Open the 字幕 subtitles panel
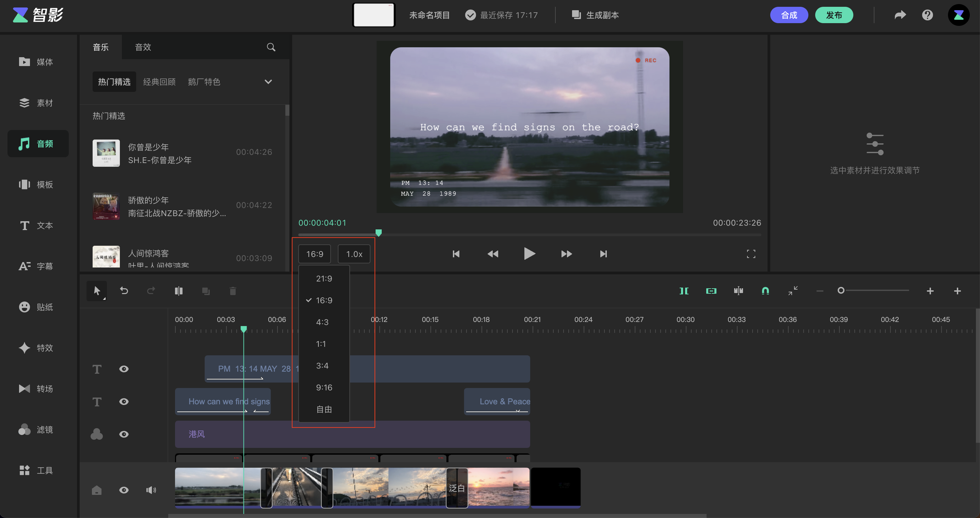This screenshot has width=980, height=518. click(36, 266)
